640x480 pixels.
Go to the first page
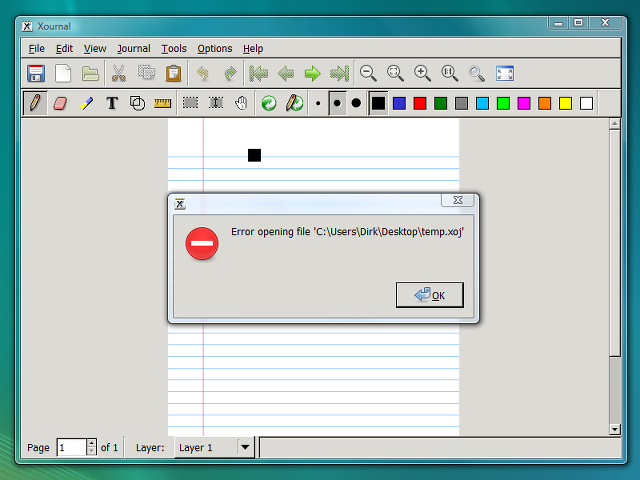pyautogui.click(x=258, y=73)
